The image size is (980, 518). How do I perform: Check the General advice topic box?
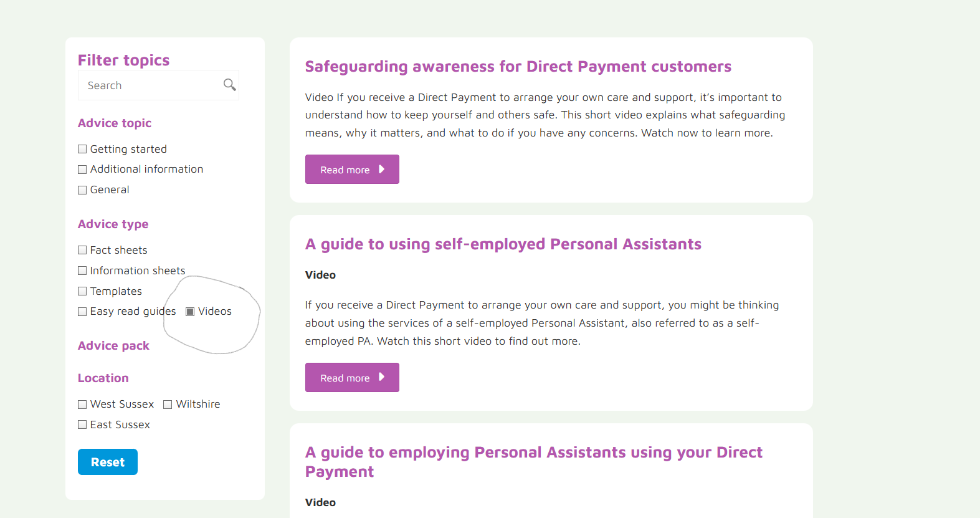(82, 190)
